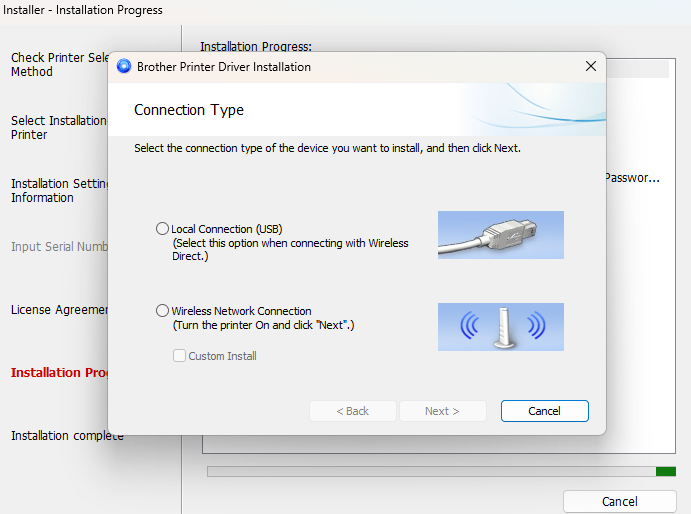Tick the Custom Install checkbox
The image size is (691, 514).
[179, 356]
